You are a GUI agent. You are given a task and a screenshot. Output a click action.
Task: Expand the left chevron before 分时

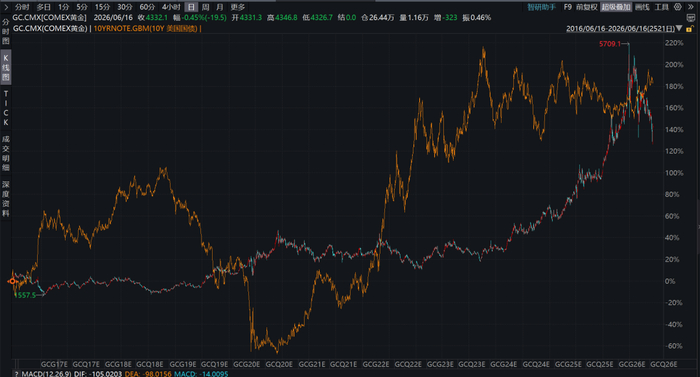[x=5, y=7]
